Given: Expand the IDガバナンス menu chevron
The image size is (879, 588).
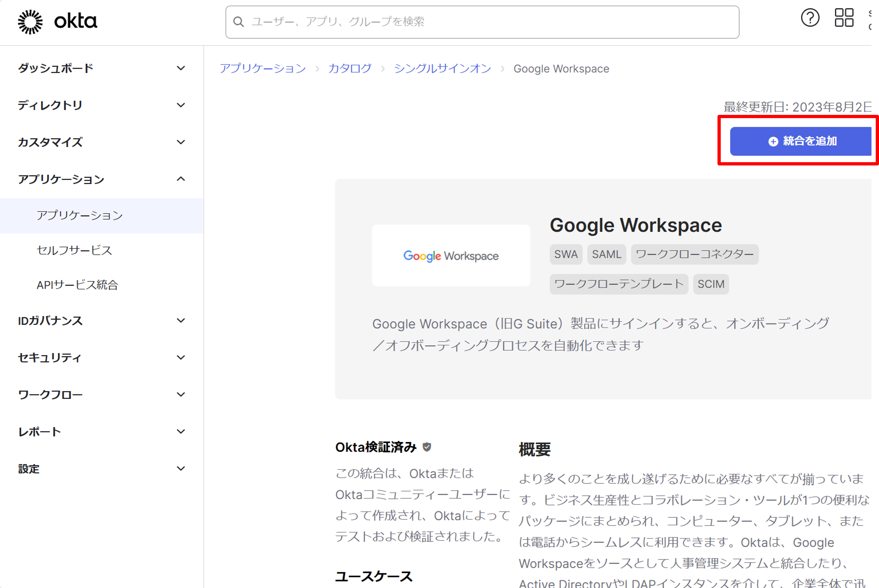Looking at the screenshot, I should [181, 321].
